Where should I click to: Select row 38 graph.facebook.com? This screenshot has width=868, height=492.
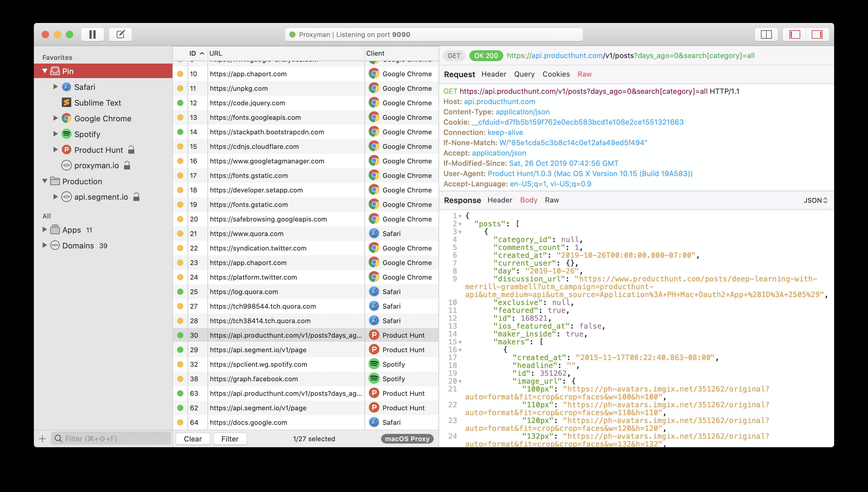306,379
